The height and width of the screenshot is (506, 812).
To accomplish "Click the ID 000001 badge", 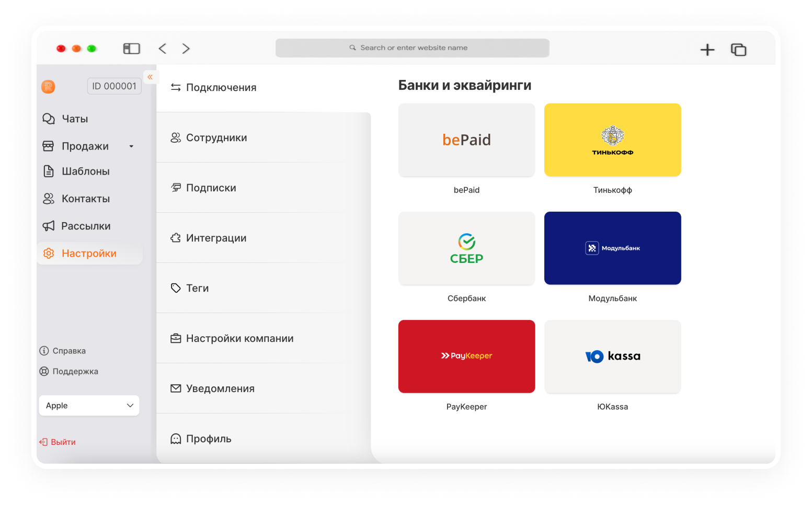I will (x=114, y=86).
